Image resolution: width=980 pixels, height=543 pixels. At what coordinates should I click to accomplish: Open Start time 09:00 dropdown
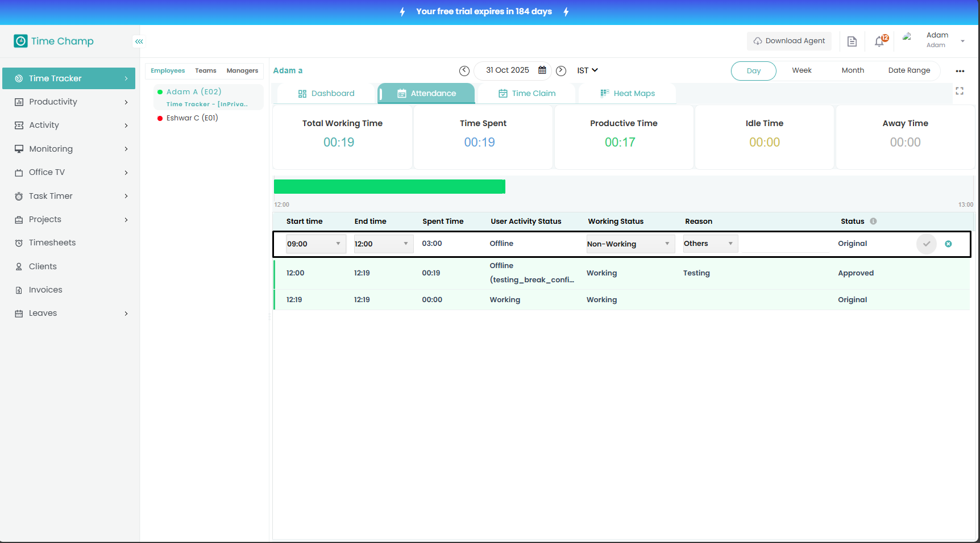pos(315,244)
